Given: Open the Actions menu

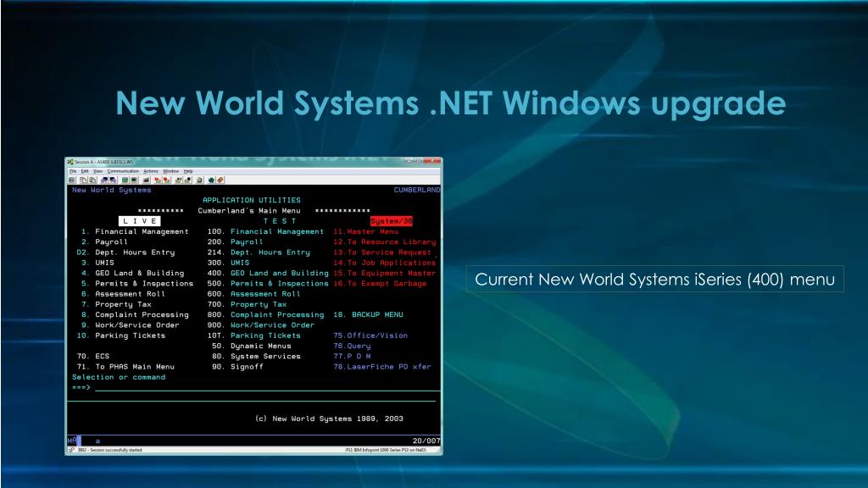Looking at the screenshot, I should [x=151, y=171].
